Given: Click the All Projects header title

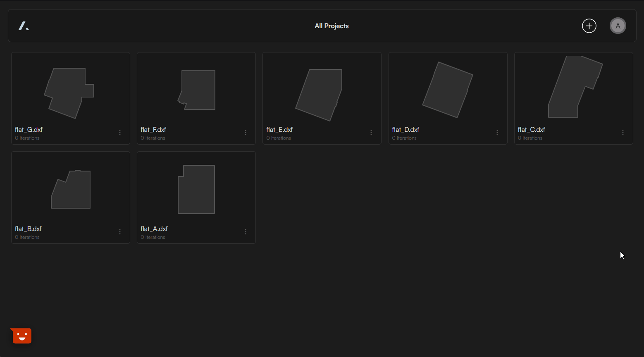Looking at the screenshot, I should [x=332, y=26].
